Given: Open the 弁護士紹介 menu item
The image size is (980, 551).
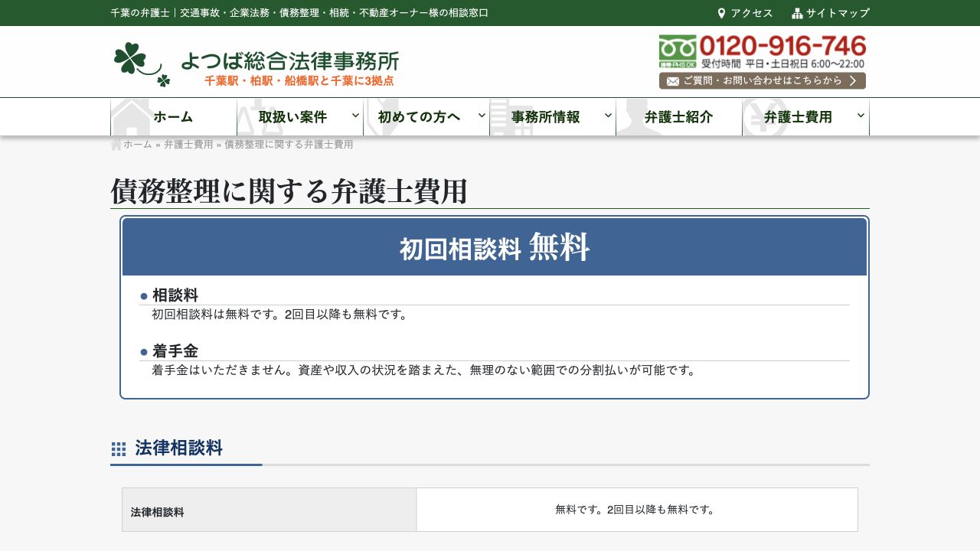Looking at the screenshot, I should click(x=679, y=117).
